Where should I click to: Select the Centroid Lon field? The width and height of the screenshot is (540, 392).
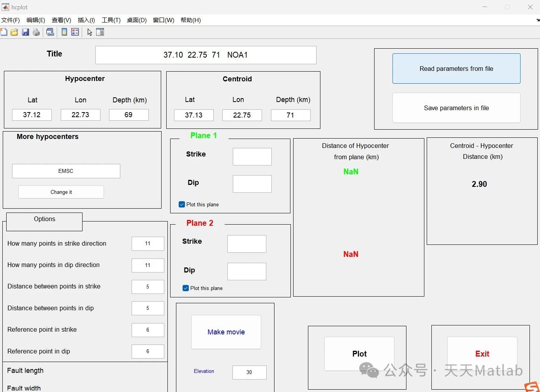pos(242,115)
